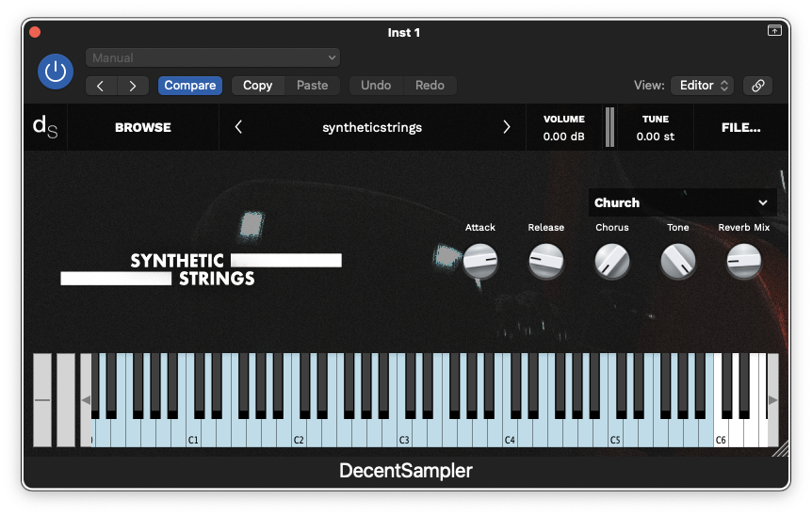812x516 pixels.
Task: Toggle the plugin power bypass button
Action: 56,72
